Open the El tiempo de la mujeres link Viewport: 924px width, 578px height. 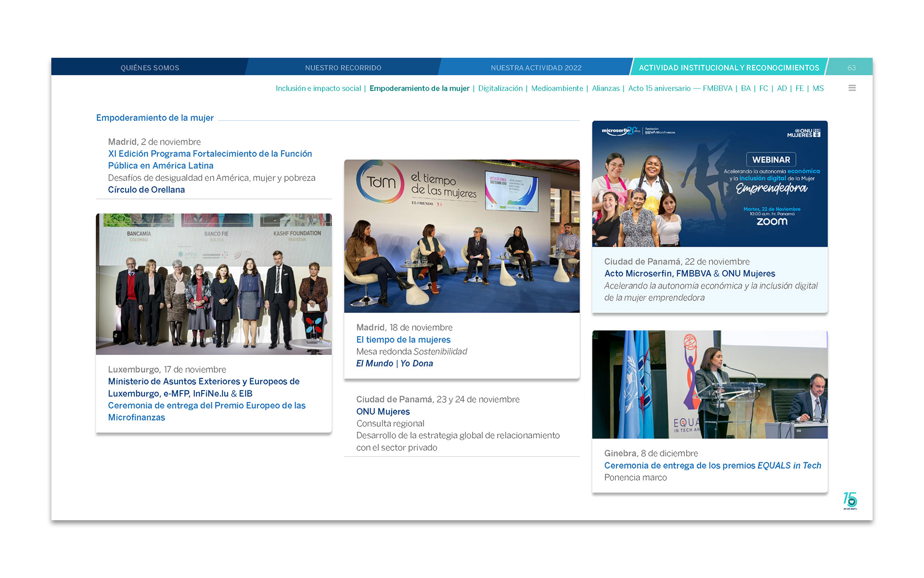click(403, 340)
